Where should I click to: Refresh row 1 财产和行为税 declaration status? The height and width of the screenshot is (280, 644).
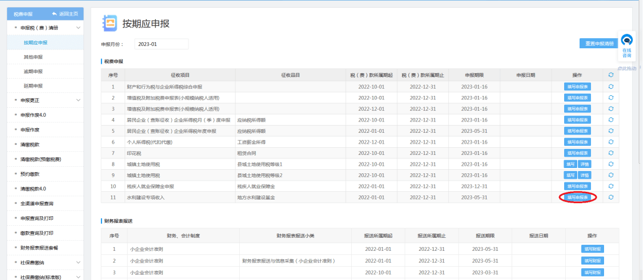point(611,86)
